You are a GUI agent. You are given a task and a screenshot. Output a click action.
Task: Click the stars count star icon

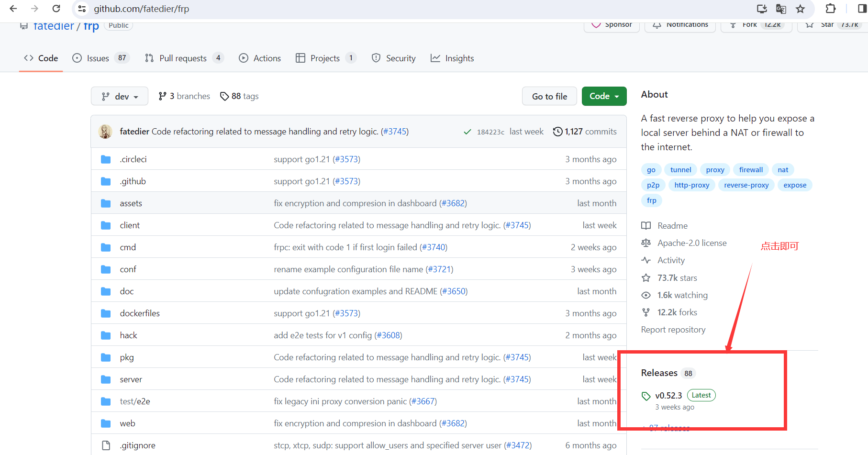click(x=646, y=278)
